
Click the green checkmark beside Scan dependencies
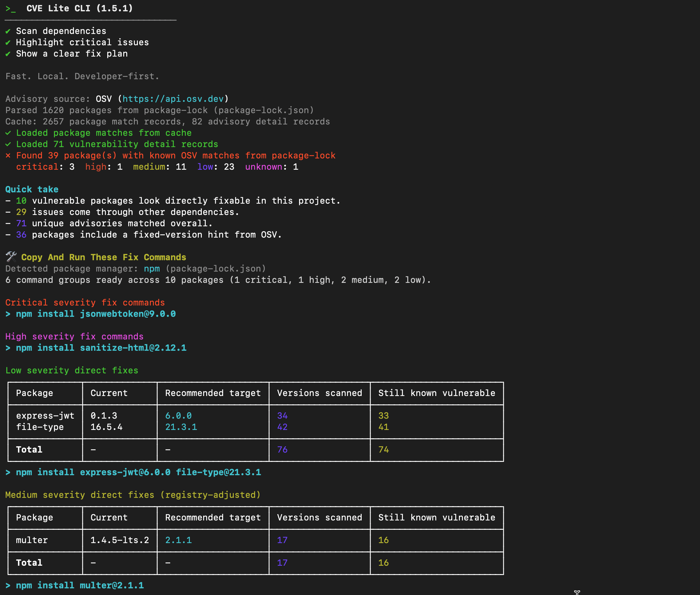coord(8,31)
